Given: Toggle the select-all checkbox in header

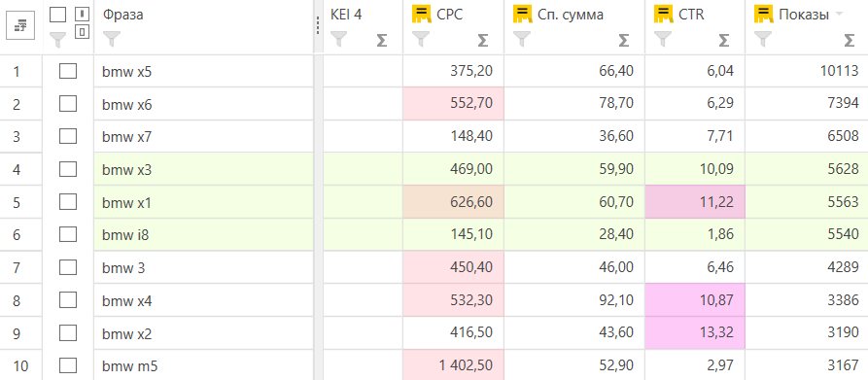Looking at the screenshot, I should (x=57, y=15).
